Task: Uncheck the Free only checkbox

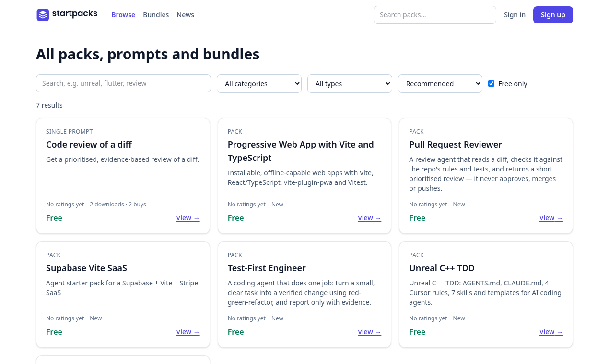Action: [x=491, y=84]
